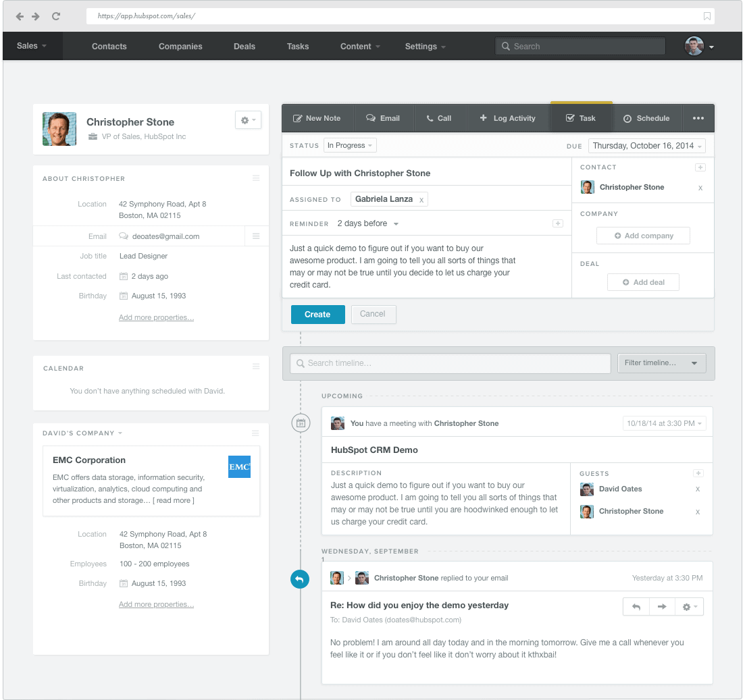Click the task description text area
Screen dimensions: 745x700
click(x=427, y=267)
